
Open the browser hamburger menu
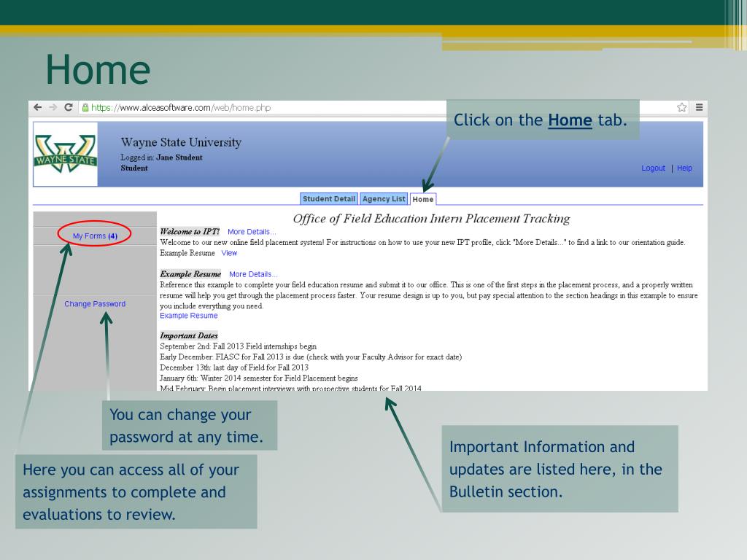pyautogui.click(x=700, y=107)
